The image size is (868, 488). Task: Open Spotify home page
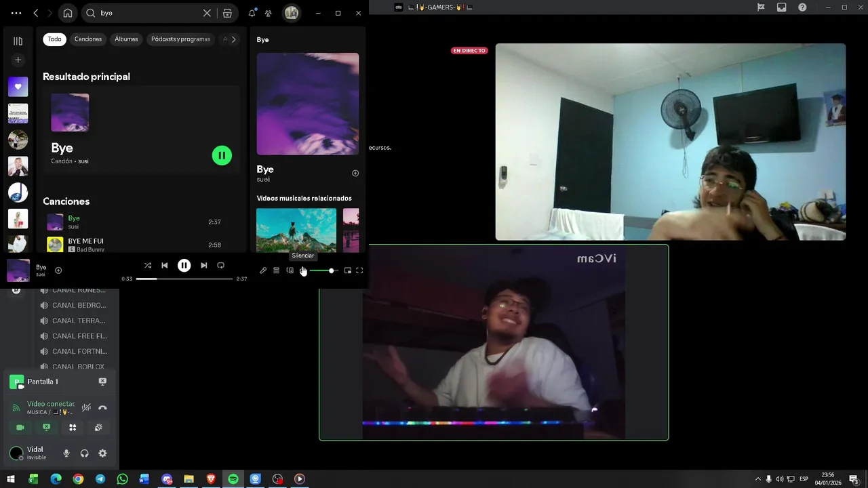pos(68,13)
